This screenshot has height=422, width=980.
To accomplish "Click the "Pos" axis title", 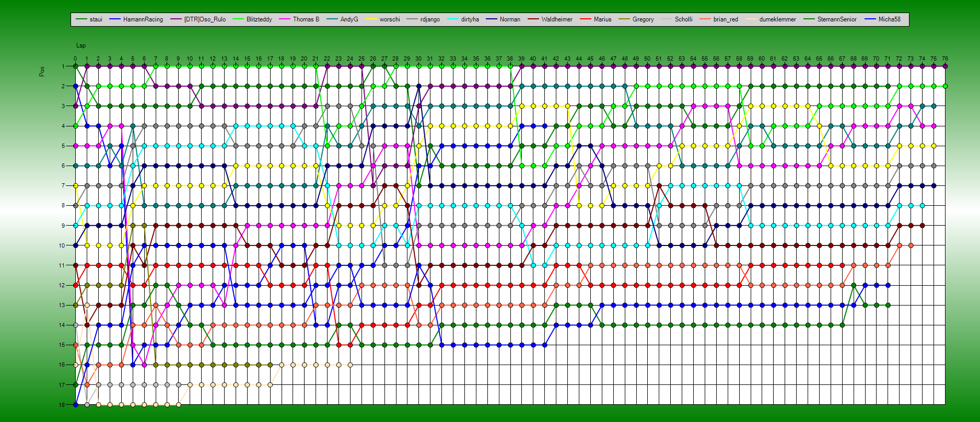I will coord(42,71).
